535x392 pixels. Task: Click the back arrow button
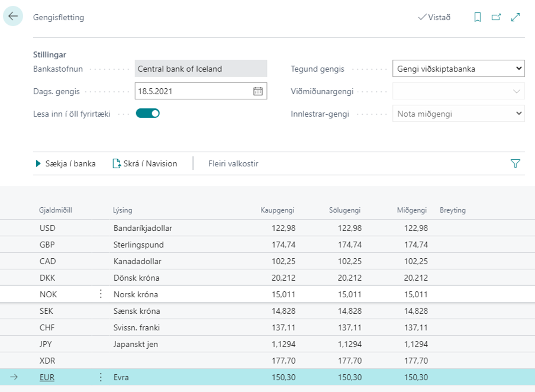(x=13, y=17)
